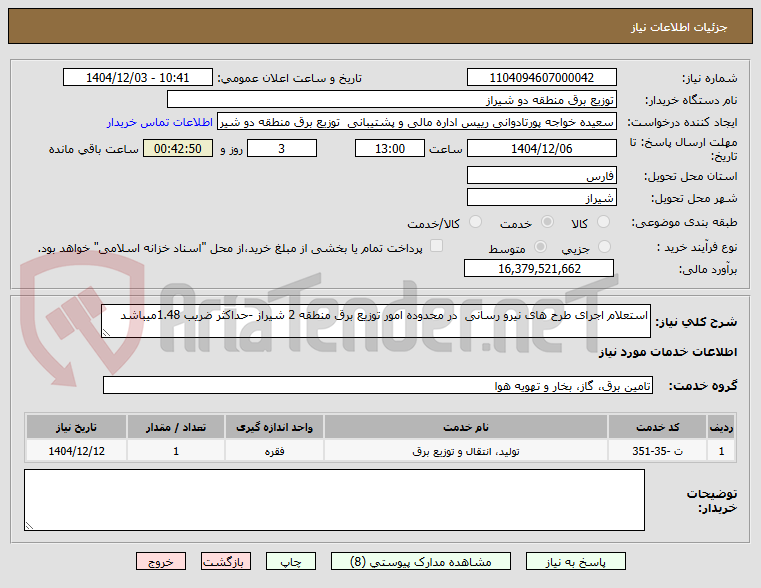Click the general need description text area
This screenshot has width=761, height=588.
376,321
